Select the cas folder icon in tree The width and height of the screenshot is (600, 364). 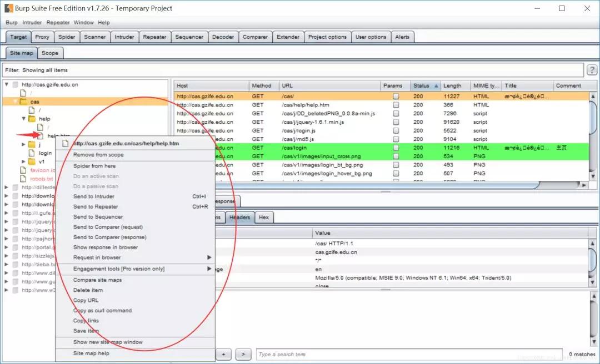pos(23,102)
